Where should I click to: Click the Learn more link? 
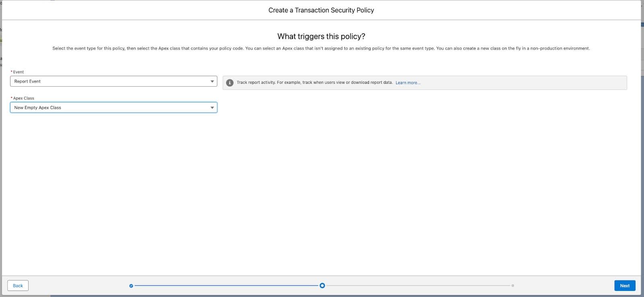408,83
